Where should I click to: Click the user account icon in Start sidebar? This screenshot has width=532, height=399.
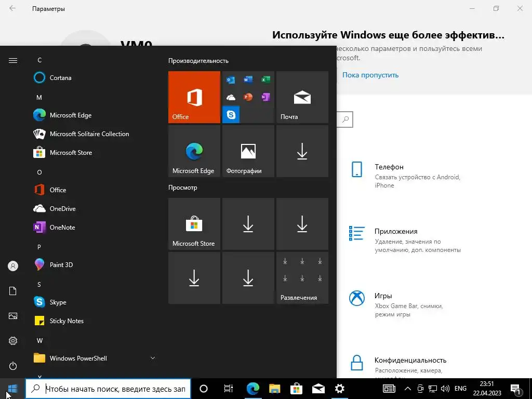click(x=13, y=266)
